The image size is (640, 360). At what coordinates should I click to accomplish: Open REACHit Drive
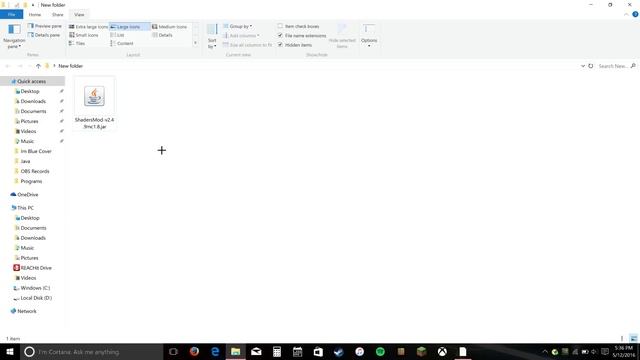point(36,268)
